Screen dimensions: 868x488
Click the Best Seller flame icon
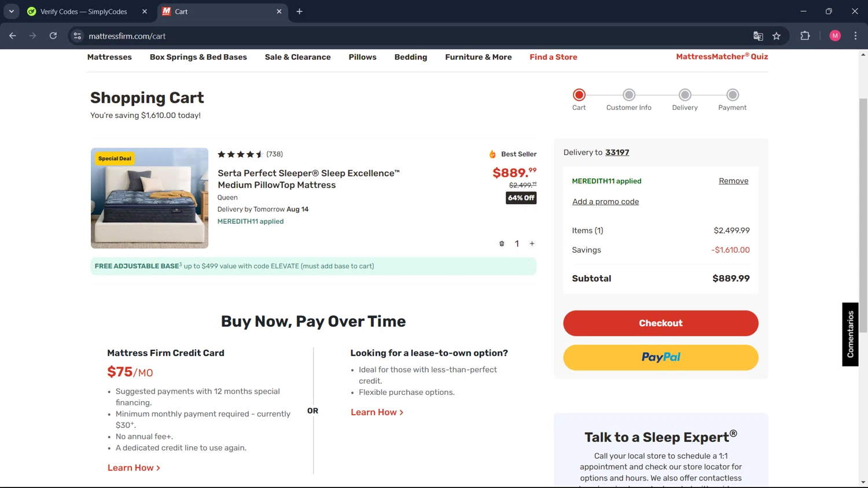[492, 154]
